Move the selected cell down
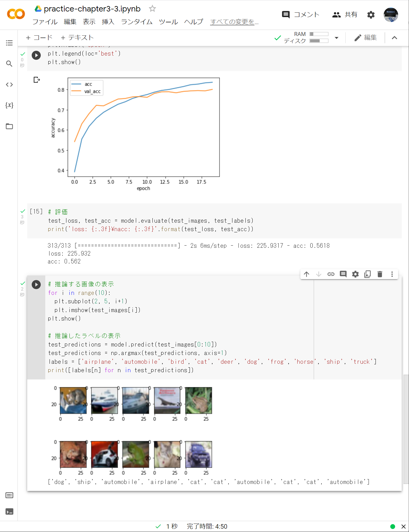The width and height of the screenshot is (409, 532). click(x=319, y=274)
